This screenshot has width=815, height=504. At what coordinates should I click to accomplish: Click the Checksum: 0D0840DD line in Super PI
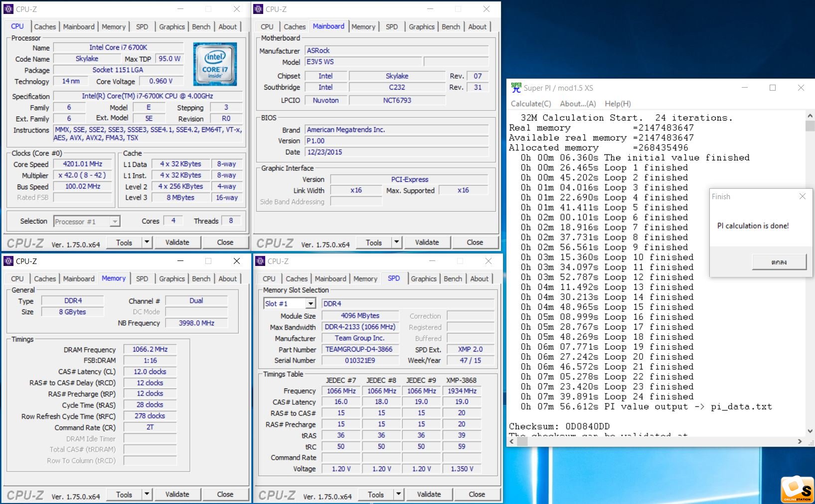559,426
